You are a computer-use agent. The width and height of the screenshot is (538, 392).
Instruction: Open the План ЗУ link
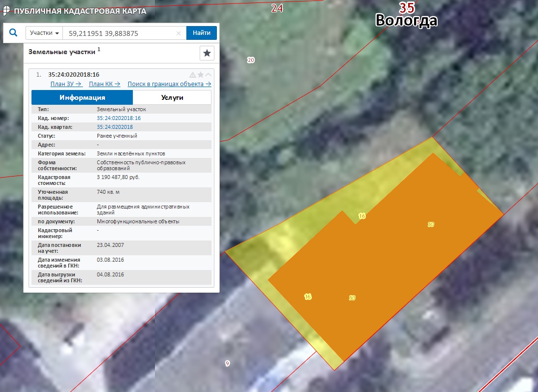point(66,84)
